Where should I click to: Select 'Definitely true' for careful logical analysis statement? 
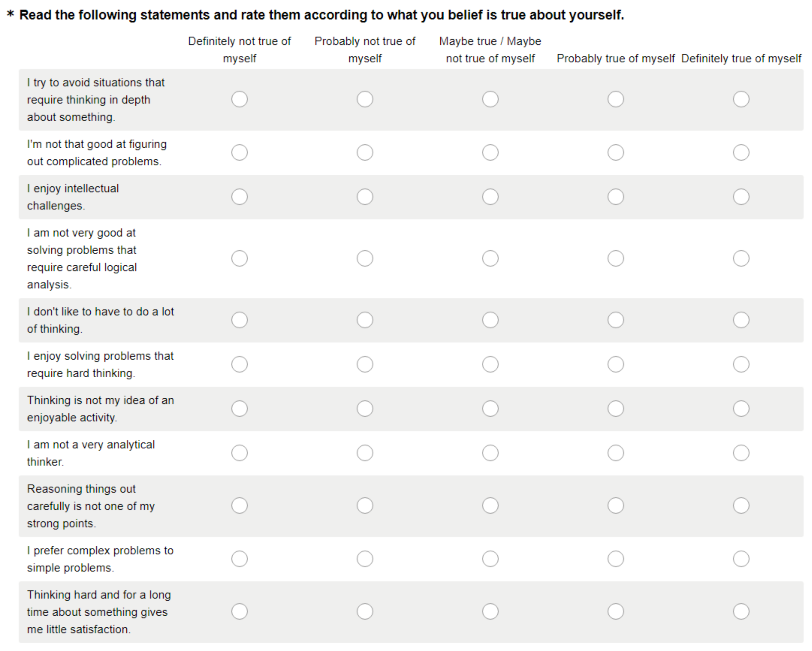tap(741, 259)
